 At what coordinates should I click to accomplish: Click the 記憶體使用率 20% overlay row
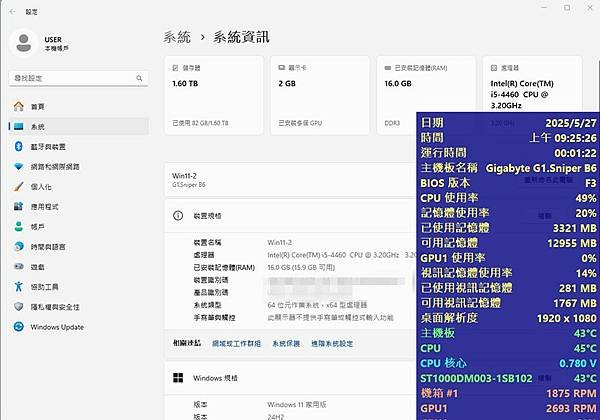[x=508, y=213]
